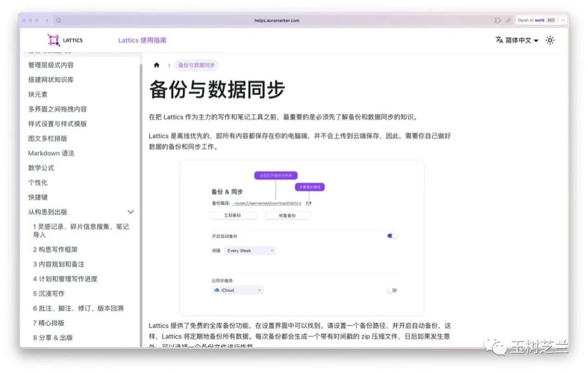Open 快捷键 in sidebar

(38, 197)
